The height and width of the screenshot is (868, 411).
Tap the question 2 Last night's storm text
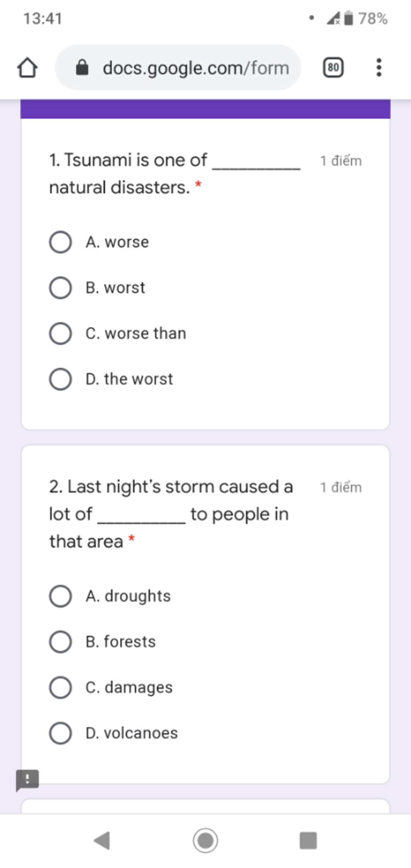click(x=171, y=514)
